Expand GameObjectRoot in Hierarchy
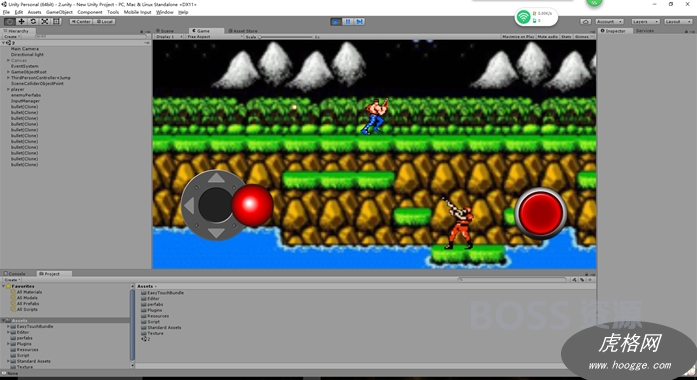Viewport: 697px width, 380px height. (8, 72)
